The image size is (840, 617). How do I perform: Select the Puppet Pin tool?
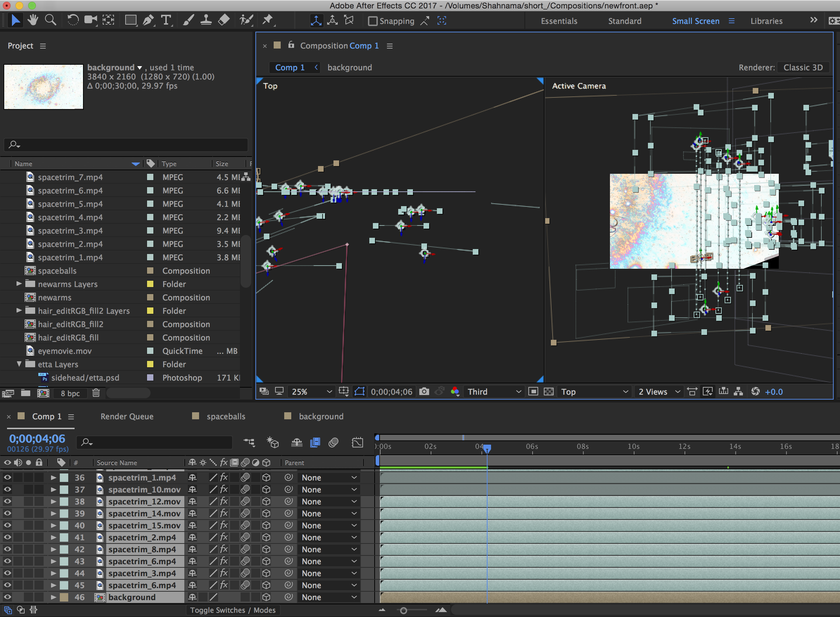point(268,20)
